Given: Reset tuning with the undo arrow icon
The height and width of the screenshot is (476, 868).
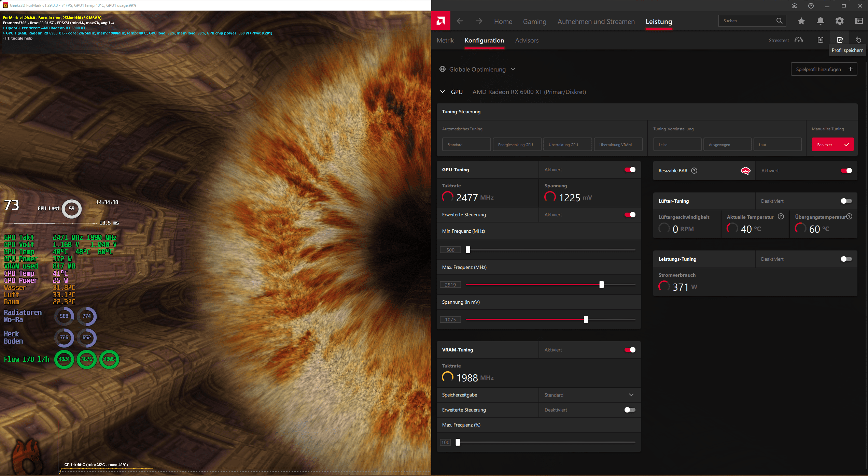Looking at the screenshot, I should coord(858,40).
